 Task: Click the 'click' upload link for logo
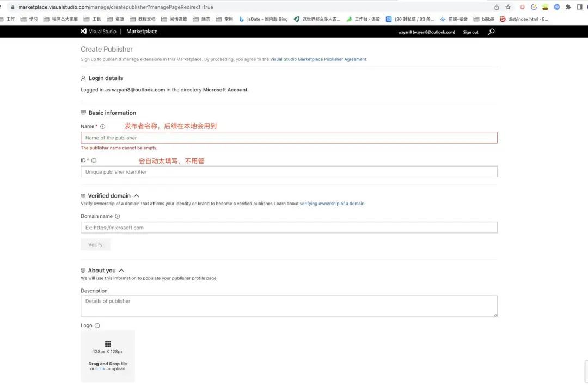[100, 369]
